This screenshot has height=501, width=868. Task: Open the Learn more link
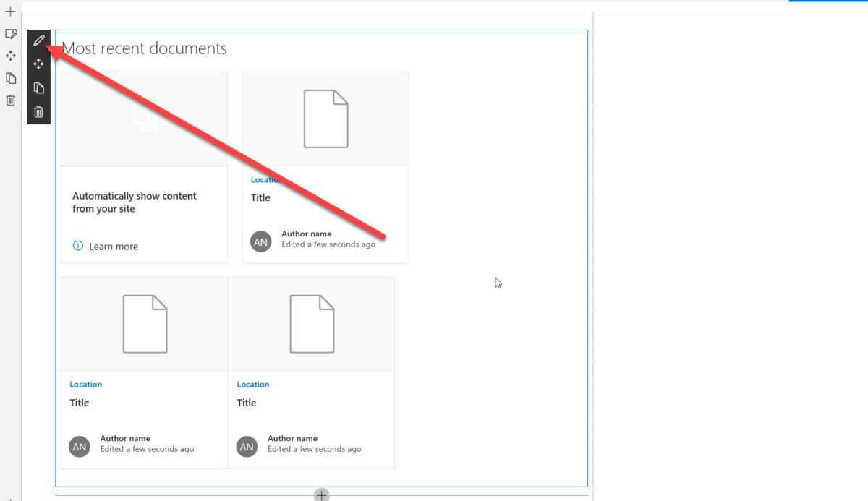[114, 246]
